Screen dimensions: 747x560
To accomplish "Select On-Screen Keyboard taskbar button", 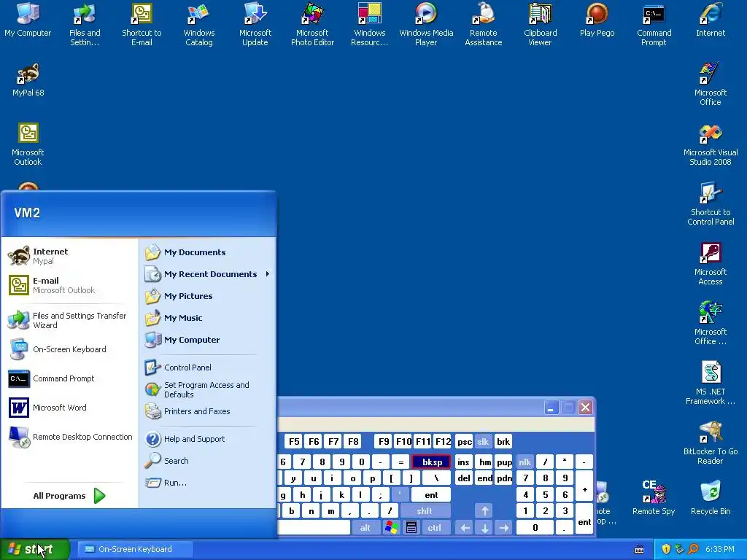I will point(135,549).
